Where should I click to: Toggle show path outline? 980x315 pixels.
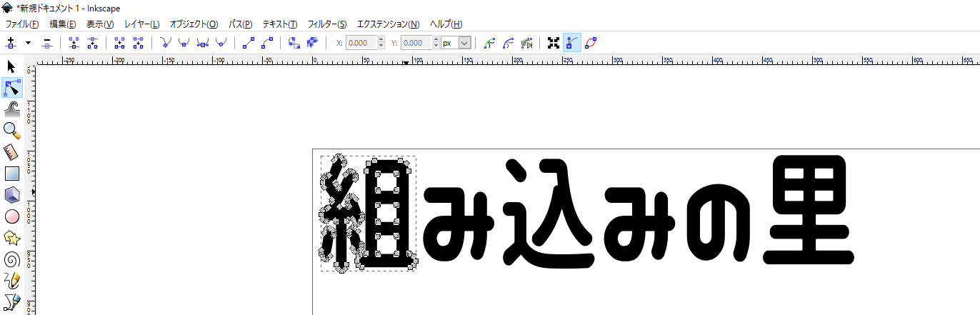590,43
